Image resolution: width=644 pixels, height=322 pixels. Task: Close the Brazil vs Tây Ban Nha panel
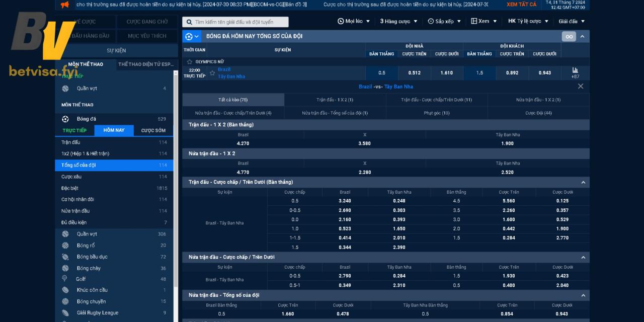coord(580,87)
